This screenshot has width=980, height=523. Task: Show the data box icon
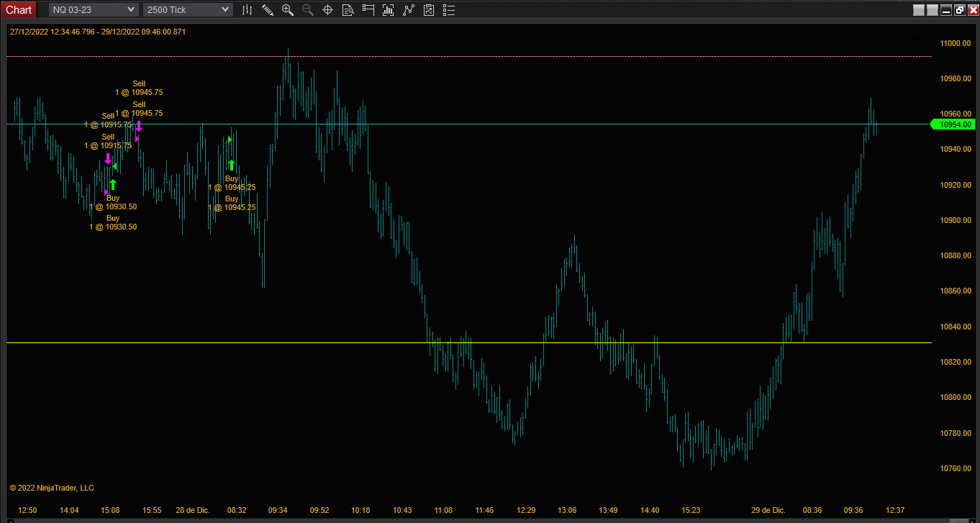348,10
